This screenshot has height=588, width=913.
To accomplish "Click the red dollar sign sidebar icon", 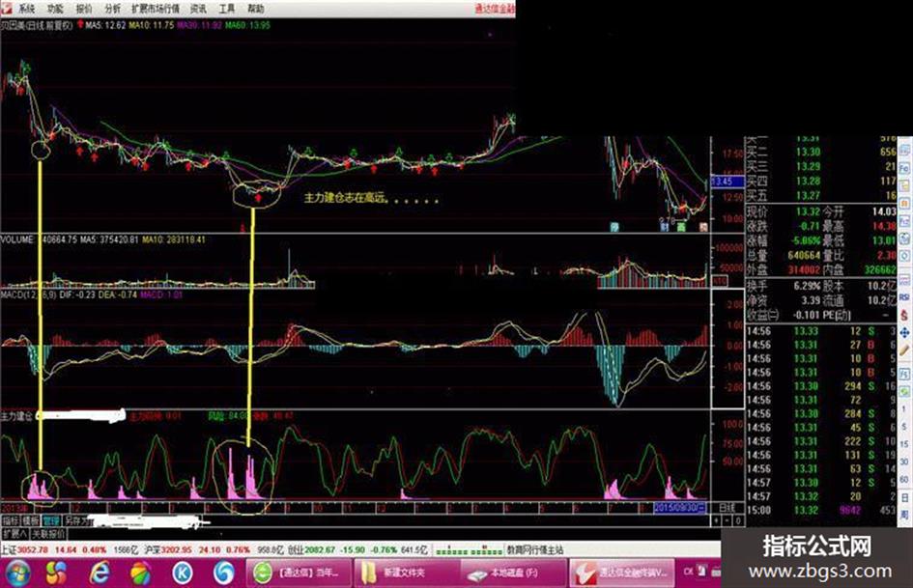I will click(905, 315).
